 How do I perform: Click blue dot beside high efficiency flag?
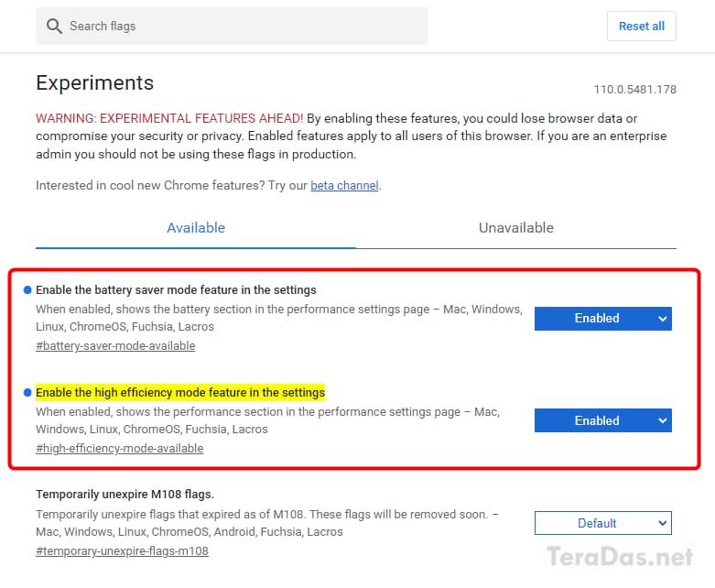click(x=27, y=392)
